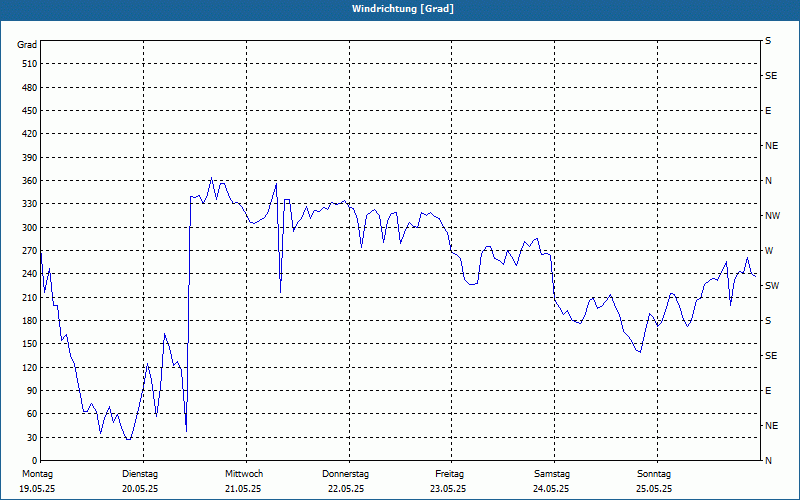Click the Sonntag day label
The width and height of the screenshot is (800, 500).
pos(654,474)
